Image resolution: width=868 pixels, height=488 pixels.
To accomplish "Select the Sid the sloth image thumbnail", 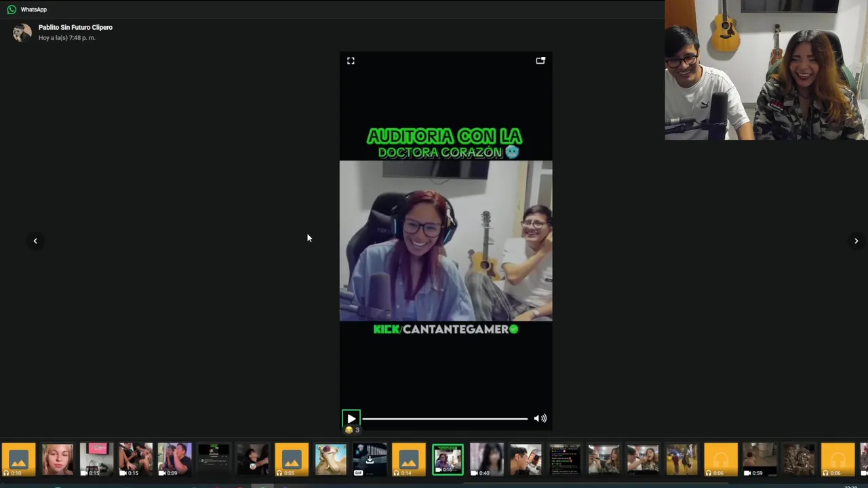I will click(331, 460).
